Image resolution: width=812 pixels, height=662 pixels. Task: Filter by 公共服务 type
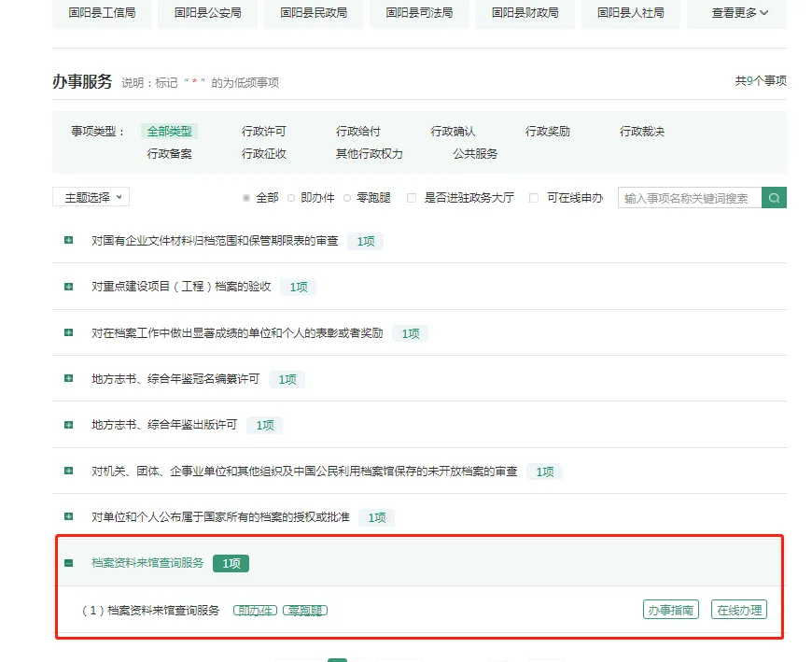(x=476, y=153)
